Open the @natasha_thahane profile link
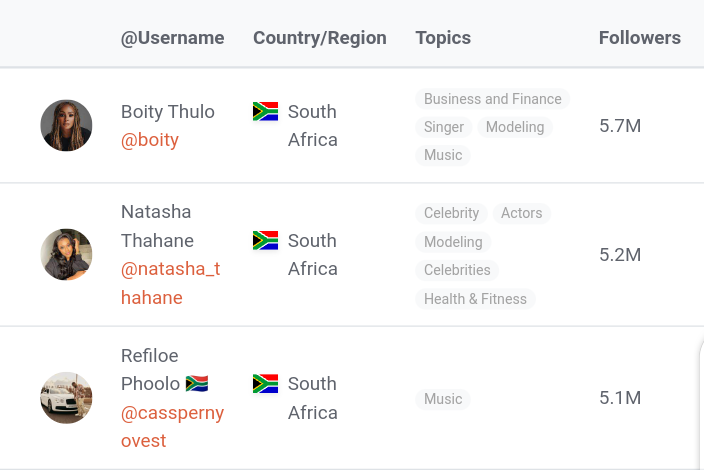Screen dimensions: 704x470 pos(171,283)
